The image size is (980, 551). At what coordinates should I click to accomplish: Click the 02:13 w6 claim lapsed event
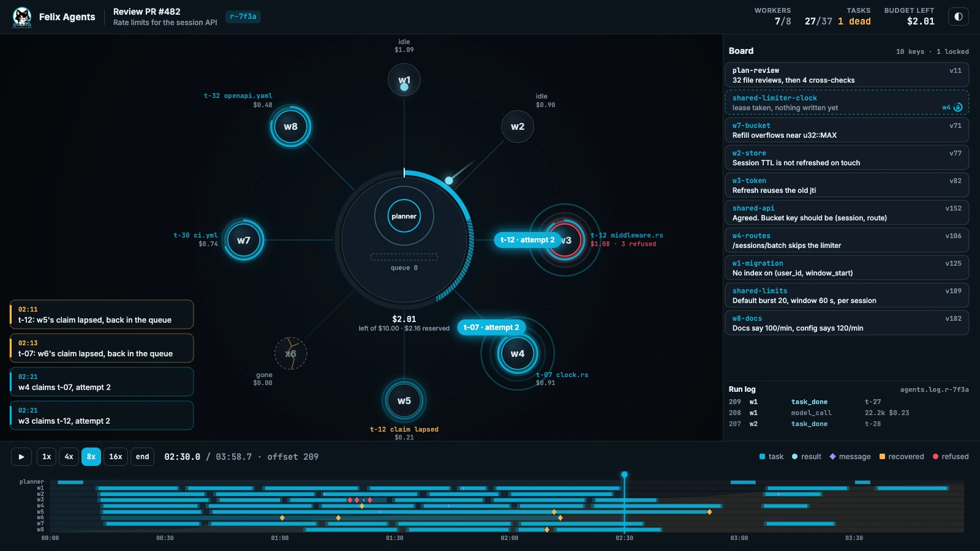point(102,348)
